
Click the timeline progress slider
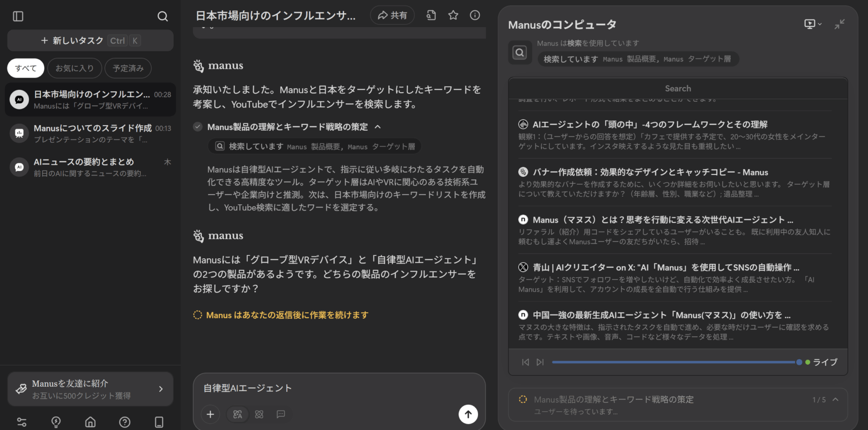point(676,362)
